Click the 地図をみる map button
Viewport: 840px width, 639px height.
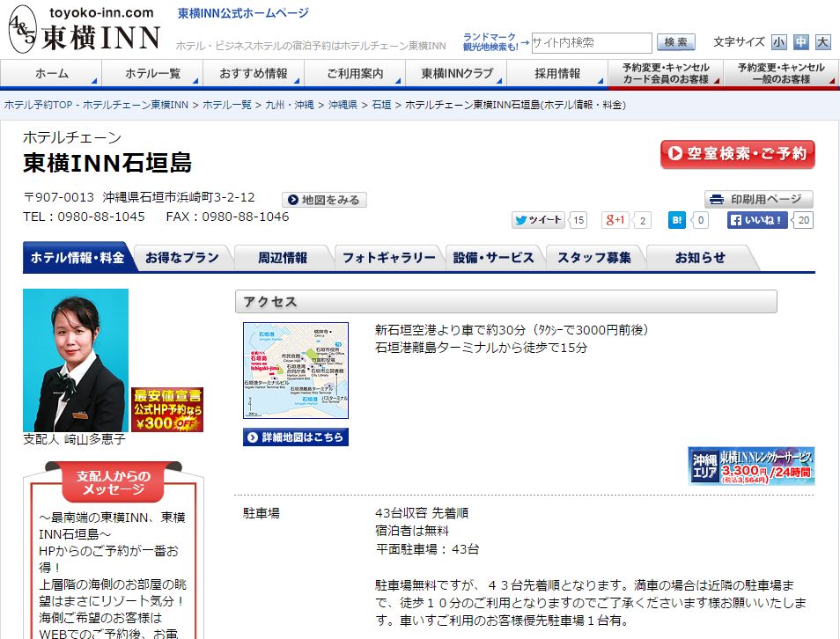click(324, 200)
